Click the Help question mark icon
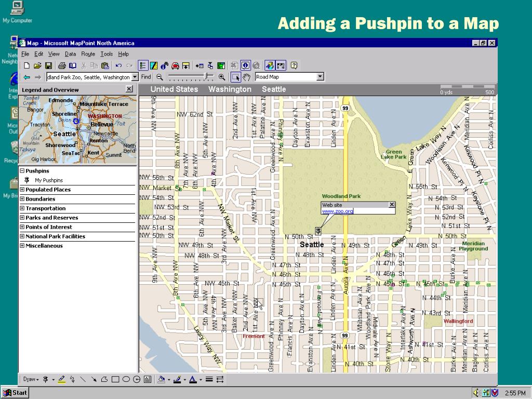 294,65
